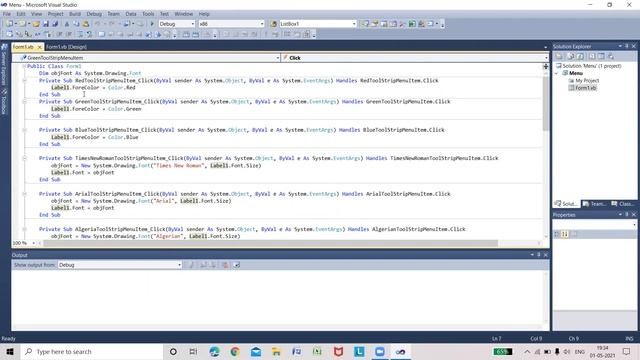The height and width of the screenshot is (360, 640).
Task: Open the Output panel Clear All icon
Action: pos(225,265)
